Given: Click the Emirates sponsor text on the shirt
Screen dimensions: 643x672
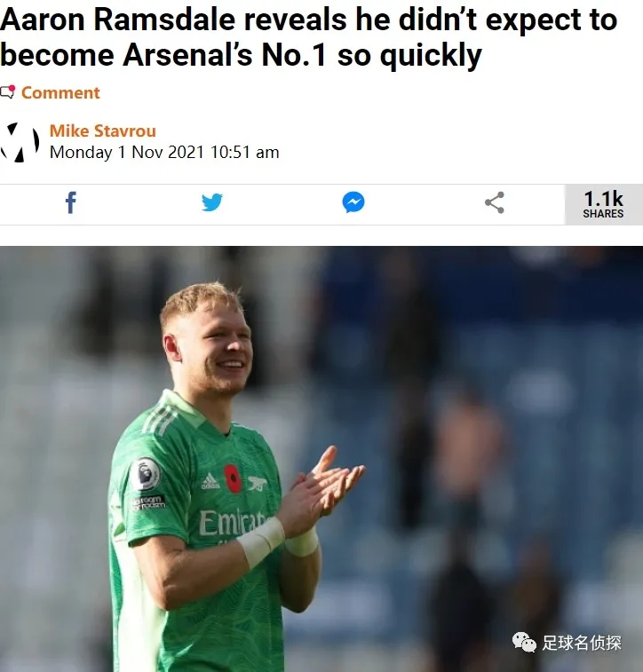Looking at the screenshot, I should [x=234, y=522].
